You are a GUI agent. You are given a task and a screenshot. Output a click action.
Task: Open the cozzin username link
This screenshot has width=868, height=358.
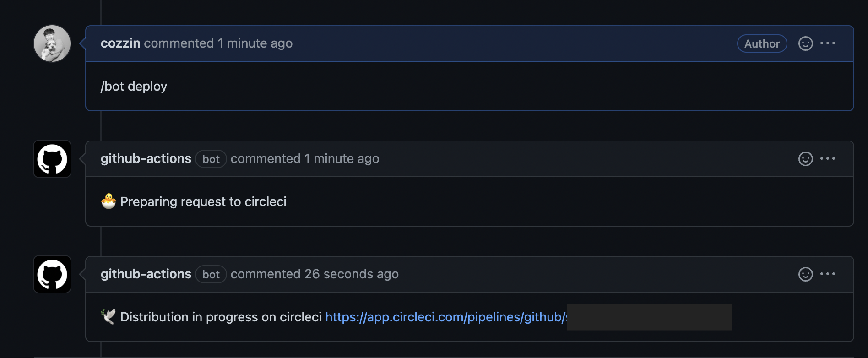[x=120, y=43]
